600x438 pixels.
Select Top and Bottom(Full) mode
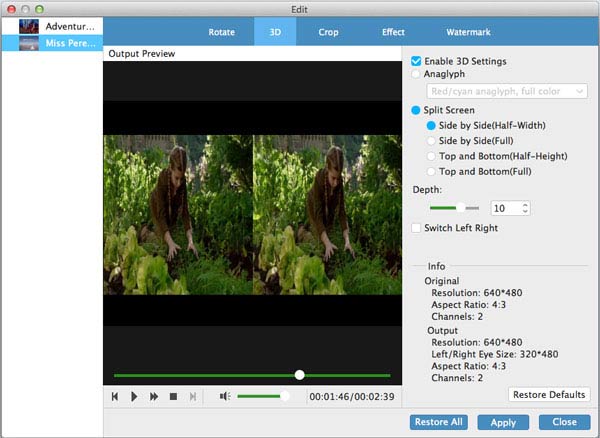pos(431,171)
